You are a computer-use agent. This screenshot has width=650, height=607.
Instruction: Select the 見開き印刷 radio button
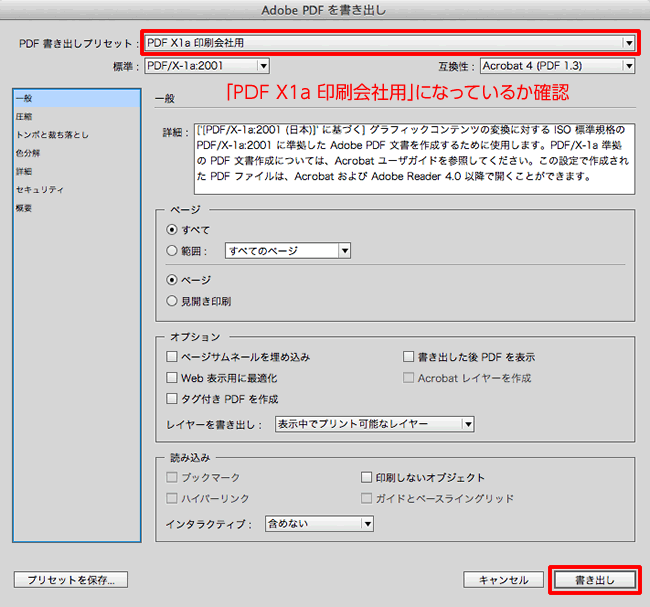(172, 301)
